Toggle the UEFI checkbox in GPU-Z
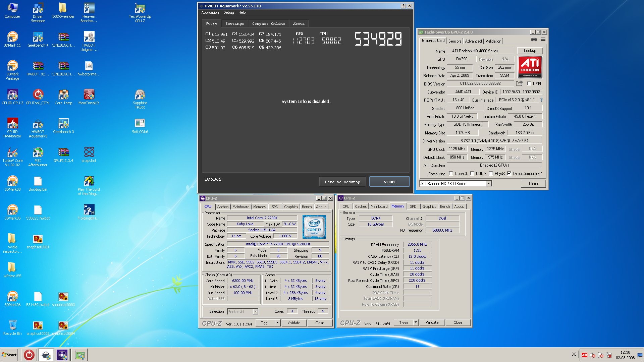 [x=529, y=84]
